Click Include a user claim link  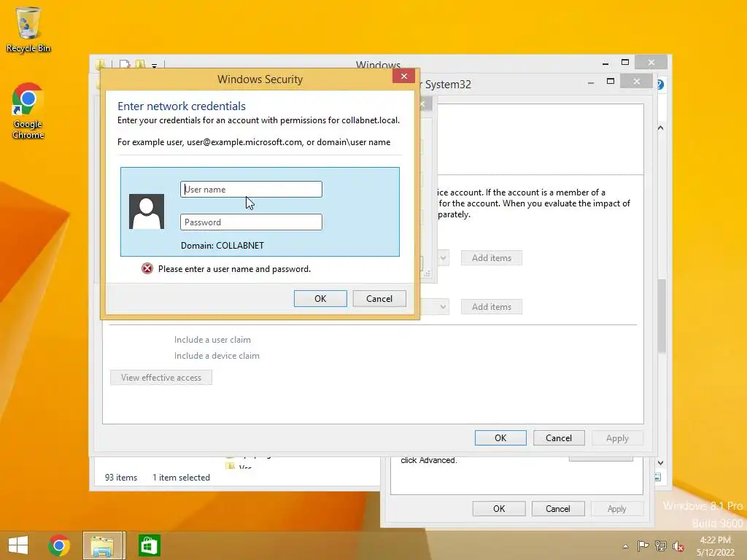tap(212, 340)
